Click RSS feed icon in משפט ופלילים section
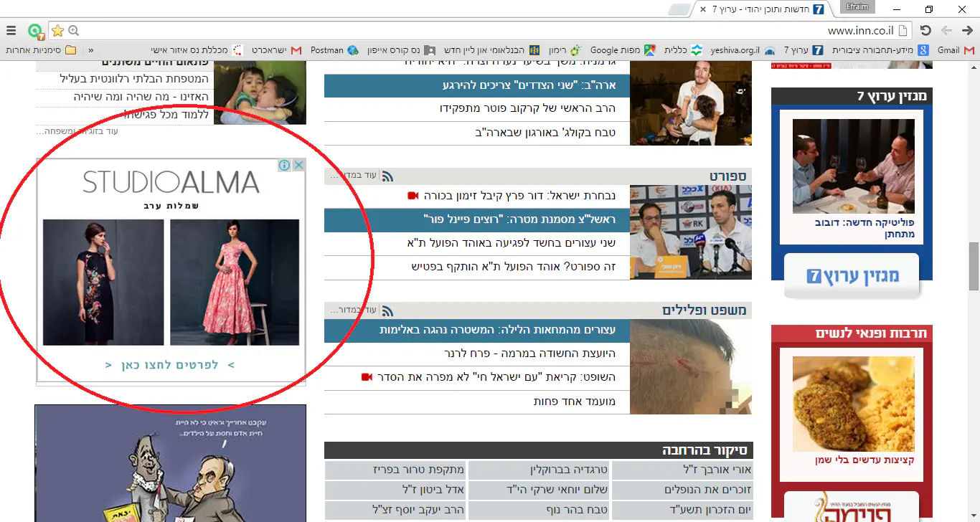Image resolution: width=980 pixels, height=522 pixels. (387, 310)
